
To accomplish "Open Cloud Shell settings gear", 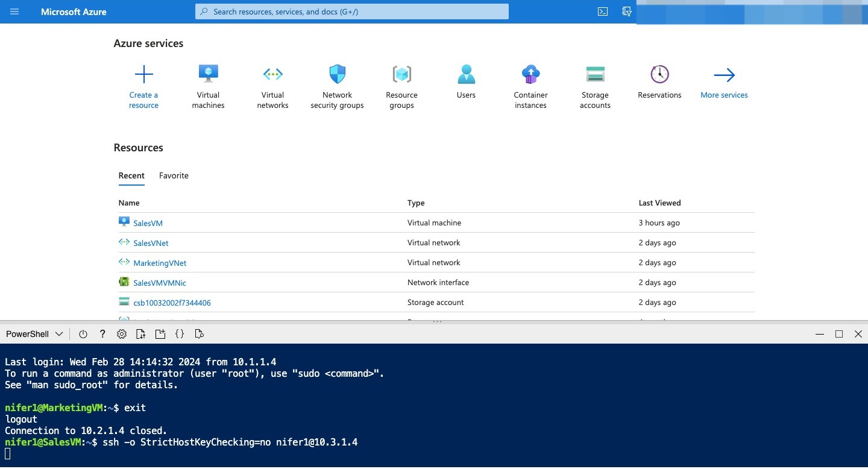I will 122,334.
